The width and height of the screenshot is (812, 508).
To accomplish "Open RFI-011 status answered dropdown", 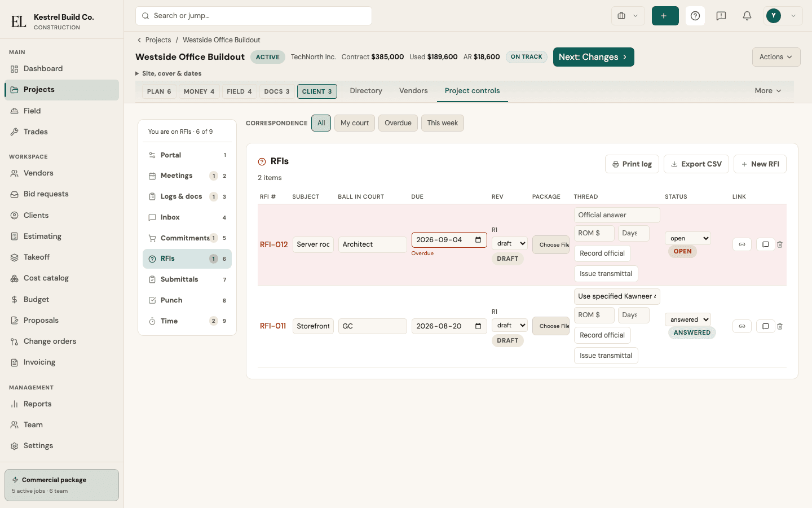I will tap(688, 319).
